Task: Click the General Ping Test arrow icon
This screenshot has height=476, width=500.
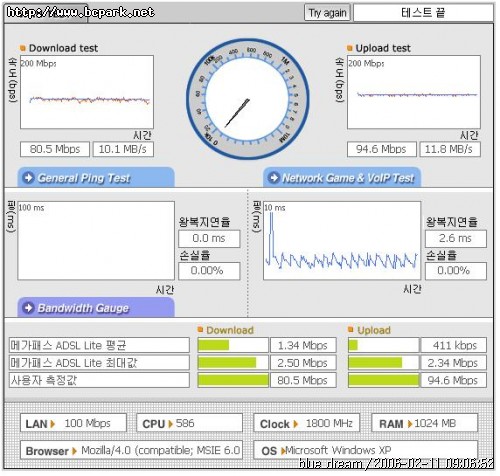Action: pyautogui.click(x=29, y=178)
